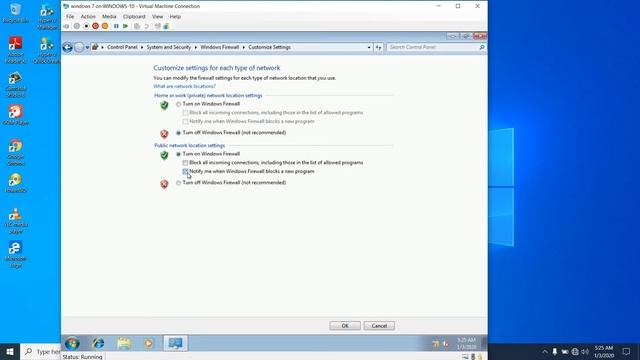This screenshot has width=640, height=360.
Task: Click the OK button
Action: pyautogui.click(x=345, y=326)
